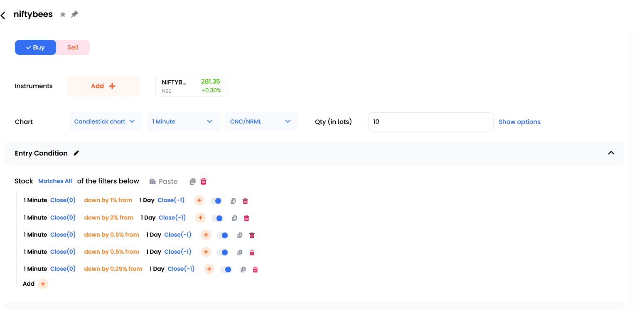The image size is (644, 309).
Task: Click '1 Day' in the down by 2% row
Action: (x=148, y=218)
